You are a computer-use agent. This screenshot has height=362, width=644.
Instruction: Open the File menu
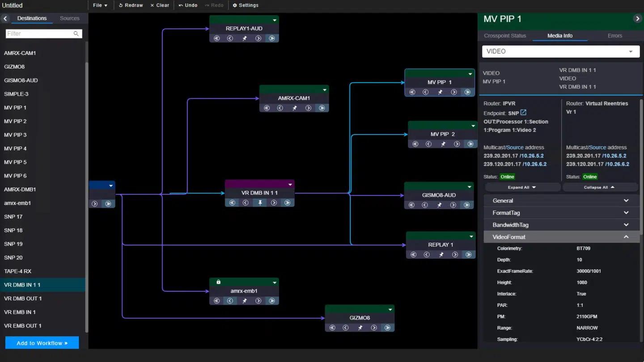[x=100, y=5]
